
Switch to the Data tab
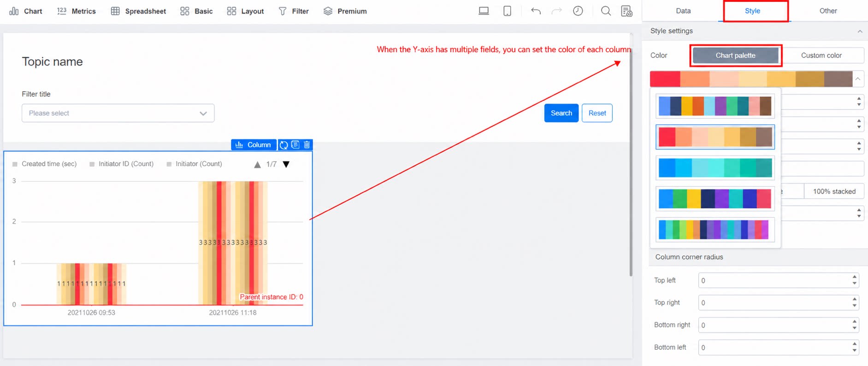[683, 11]
